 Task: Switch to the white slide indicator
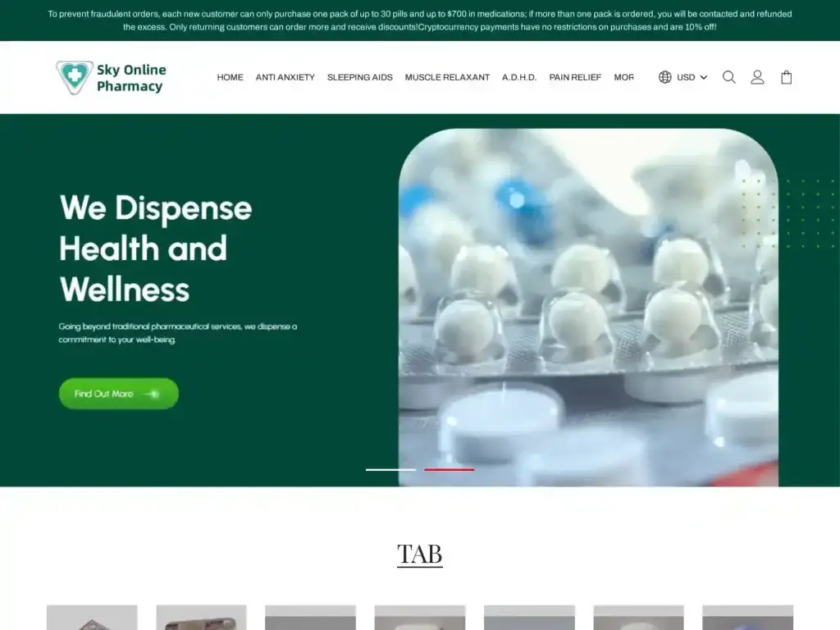[390, 469]
